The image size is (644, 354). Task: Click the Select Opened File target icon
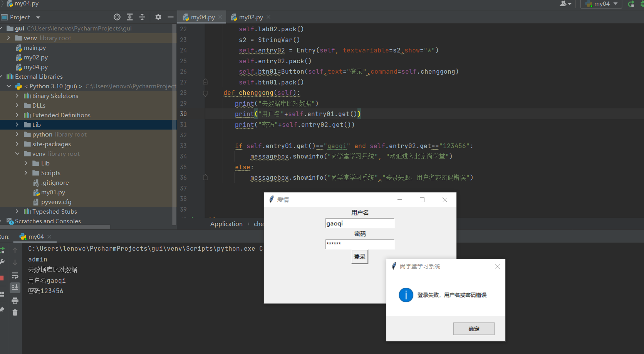click(x=117, y=17)
